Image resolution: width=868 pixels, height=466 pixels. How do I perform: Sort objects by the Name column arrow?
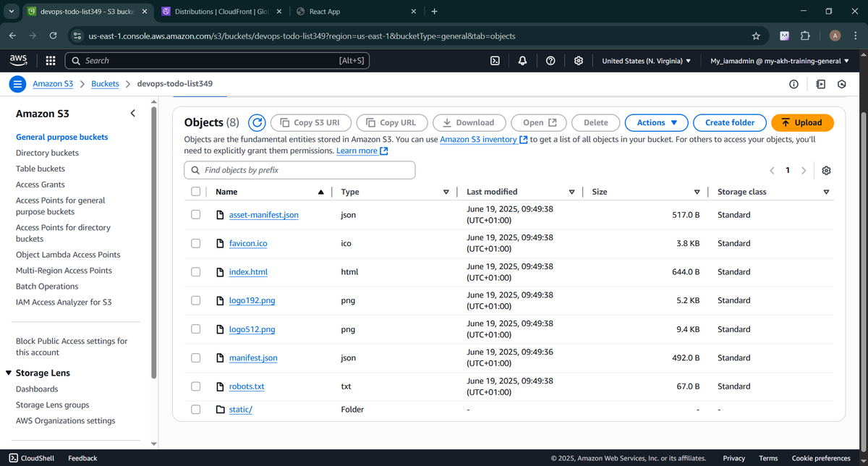pyautogui.click(x=320, y=192)
